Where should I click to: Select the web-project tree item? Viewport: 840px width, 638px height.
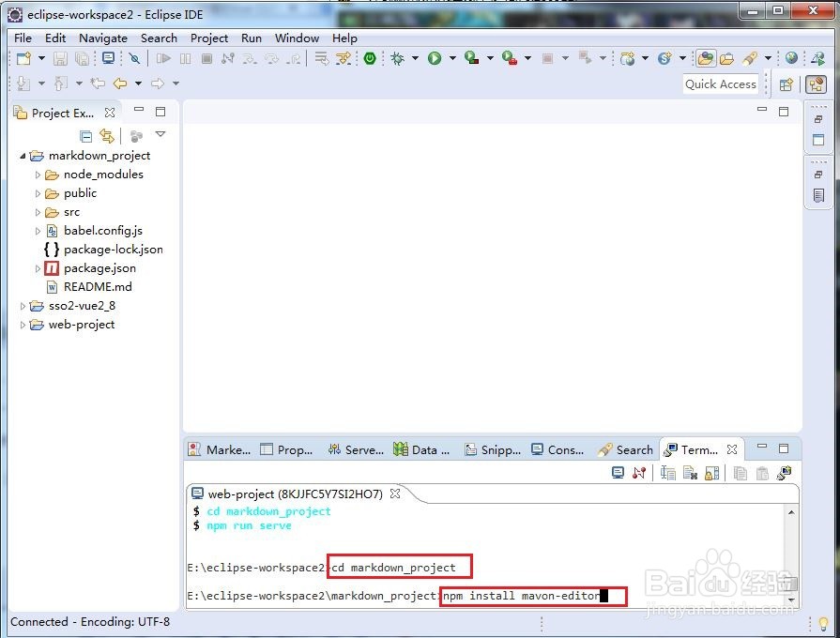(x=82, y=324)
